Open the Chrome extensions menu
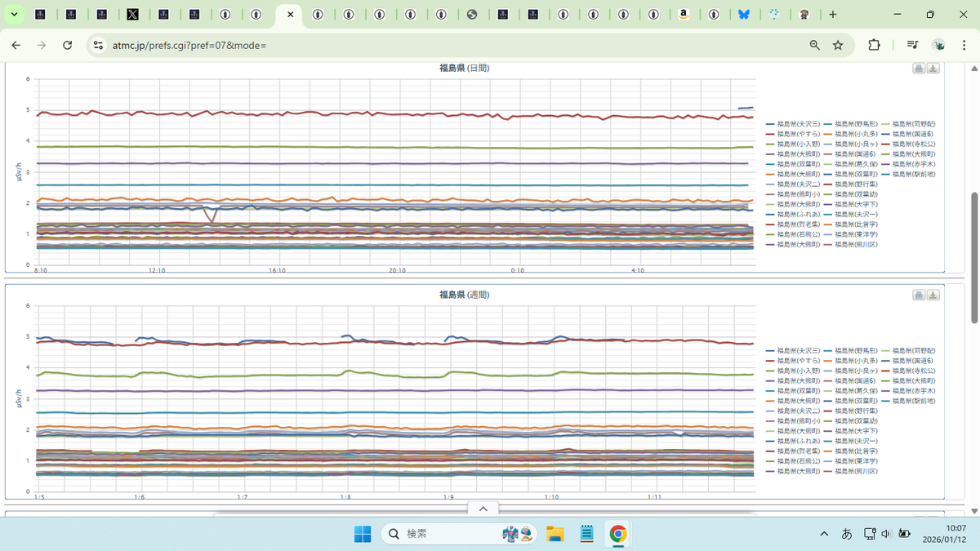The width and height of the screenshot is (980, 551). [x=874, y=45]
